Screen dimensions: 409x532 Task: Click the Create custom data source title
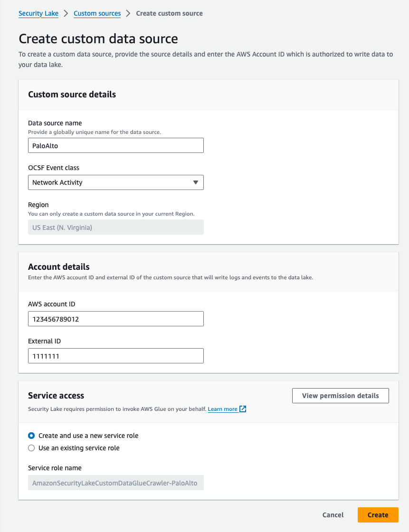[x=98, y=38]
